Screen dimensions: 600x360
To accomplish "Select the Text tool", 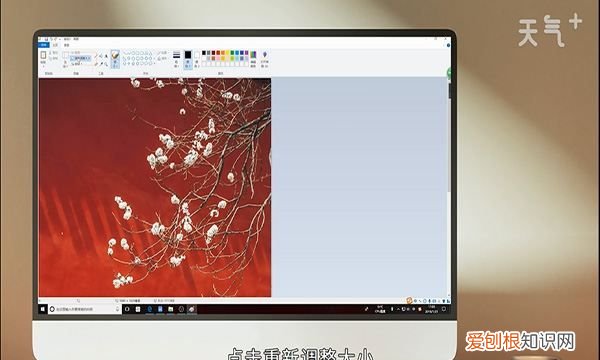I will [x=106, y=56].
